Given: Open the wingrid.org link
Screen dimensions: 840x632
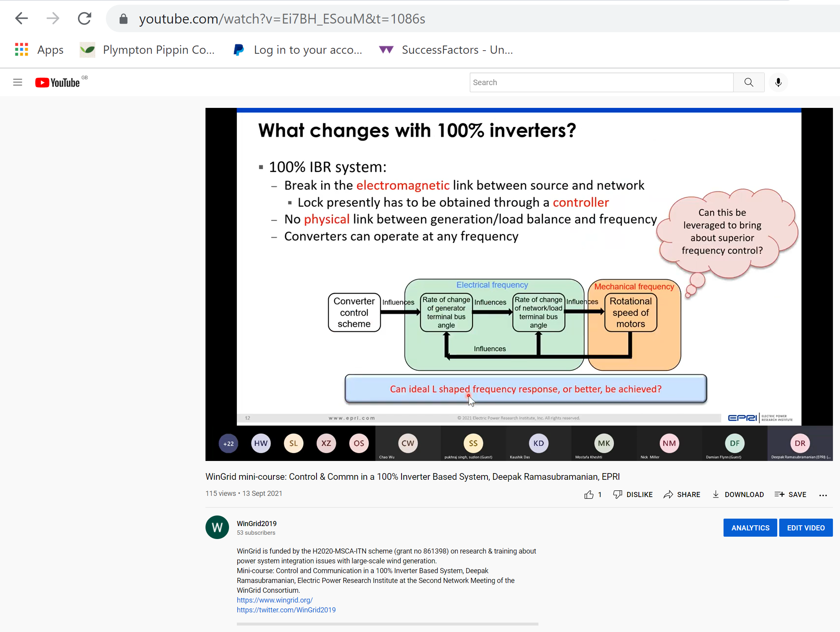Looking at the screenshot, I should coord(275,600).
